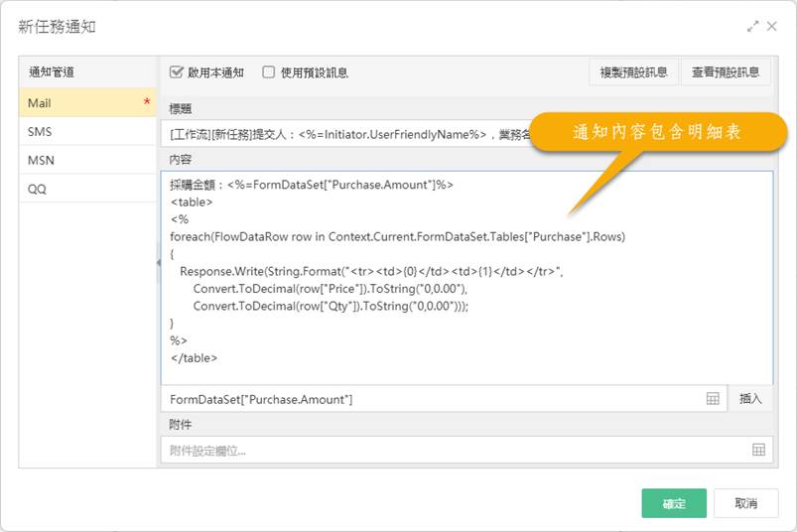The width and height of the screenshot is (797, 532).
Task: Click the expand dialog arrows icon
Action: (752, 27)
